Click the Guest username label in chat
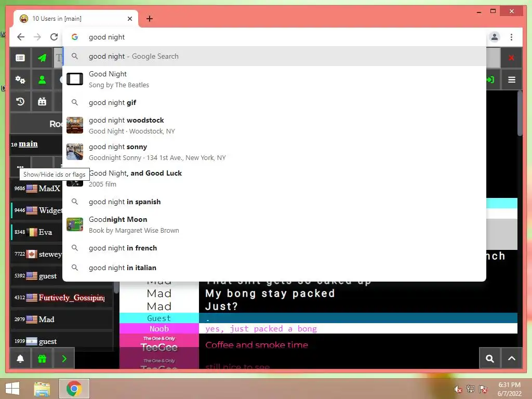This screenshot has width=532, height=399. pos(159,318)
